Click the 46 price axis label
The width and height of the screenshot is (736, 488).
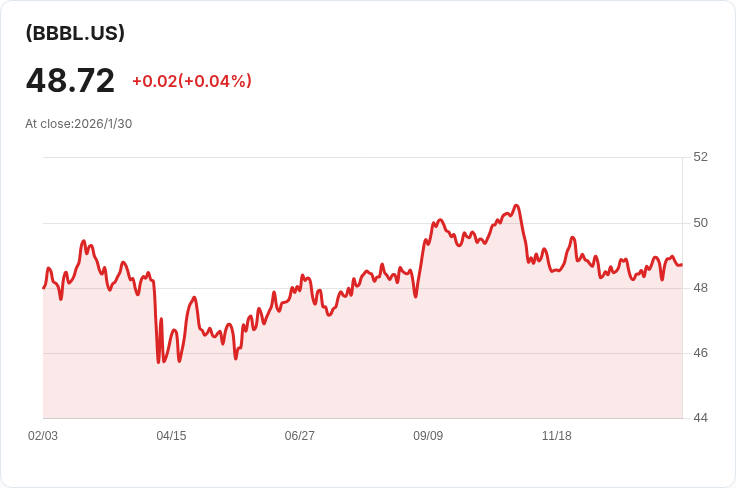[x=700, y=353]
